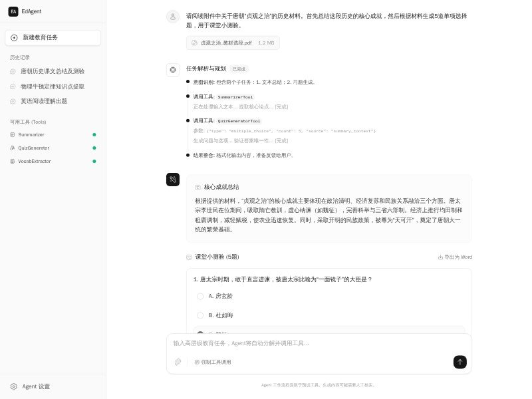Viewport: 532px width, 399px height.
Task: Click the assistant response avatar icon
Action: pyautogui.click(x=173, y=180)
